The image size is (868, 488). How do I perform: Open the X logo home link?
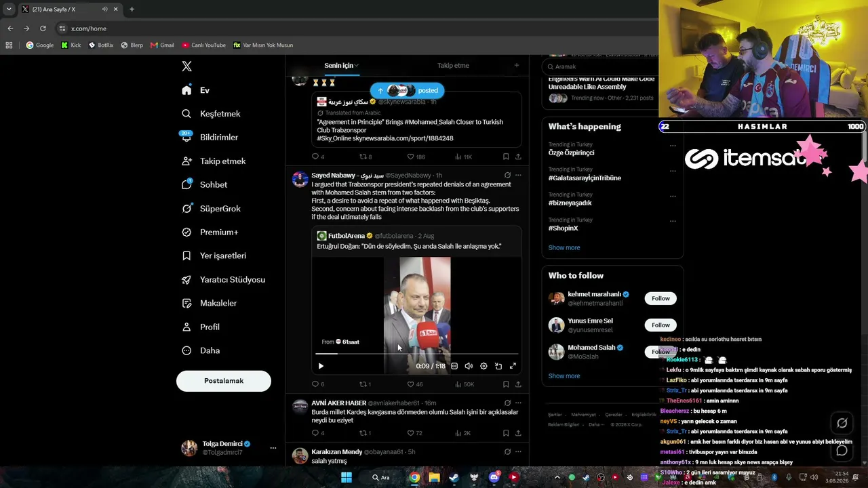186,66
